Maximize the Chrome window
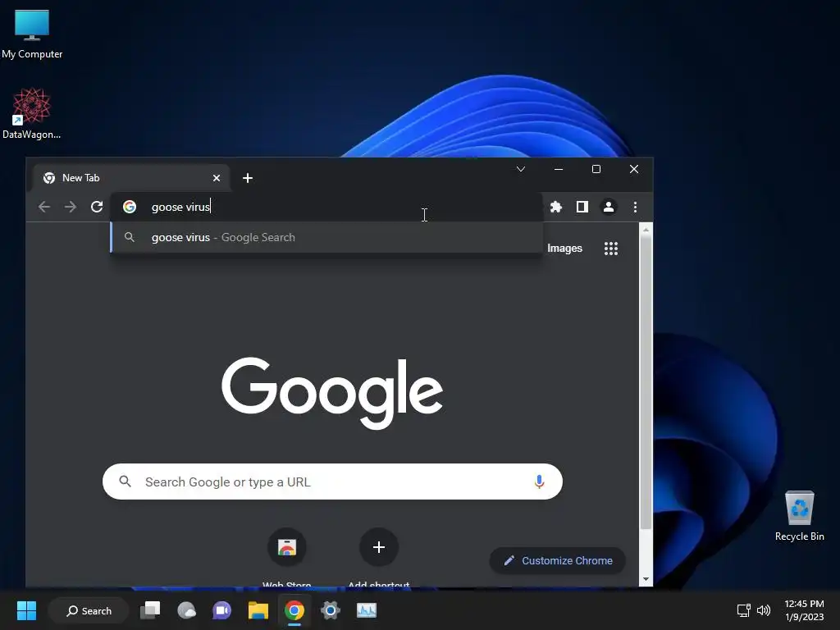This screenshot has width=840, height=630. (x=596, y=169)
